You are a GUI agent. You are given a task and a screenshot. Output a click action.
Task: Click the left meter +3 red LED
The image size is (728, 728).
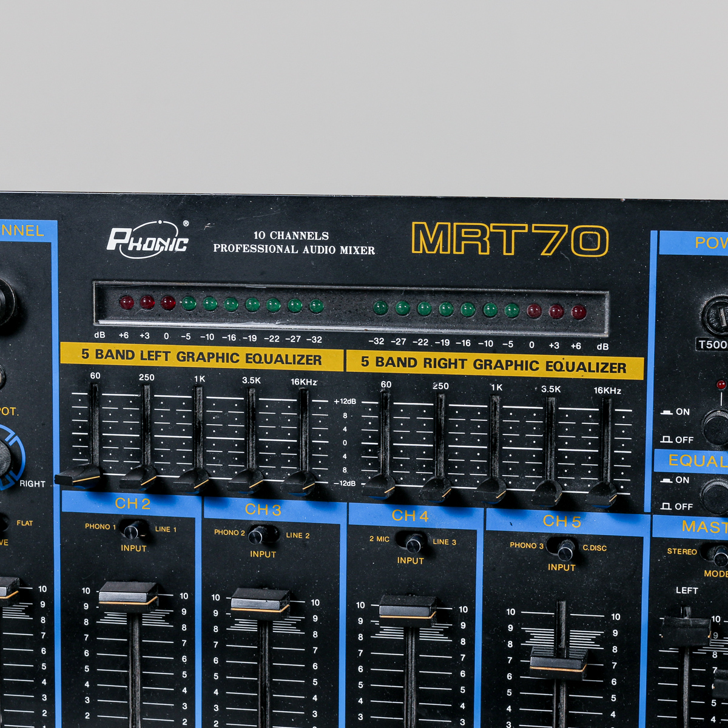click(x=147, y=302)
